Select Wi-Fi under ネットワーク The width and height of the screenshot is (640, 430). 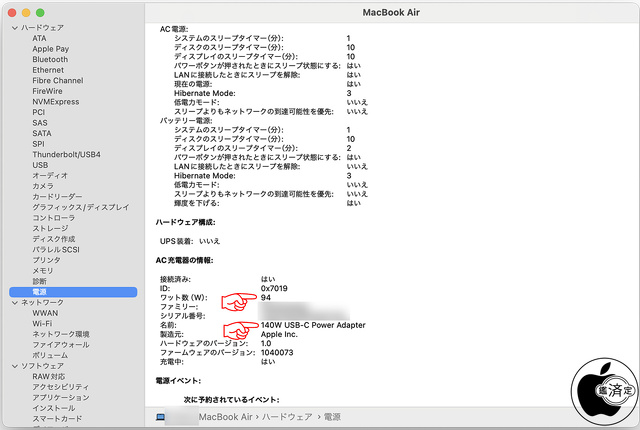42,324
